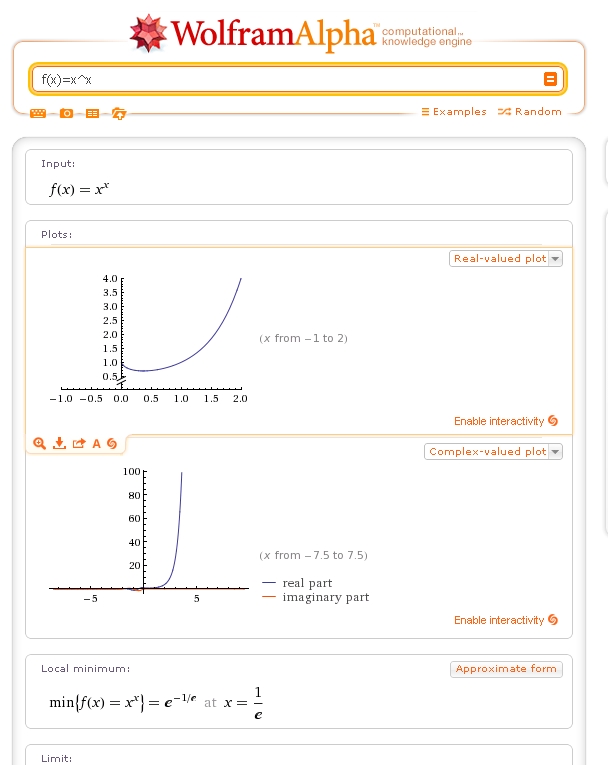Click the Random link
This screenshot has width=608, height=765.
[x=530, y=112]
